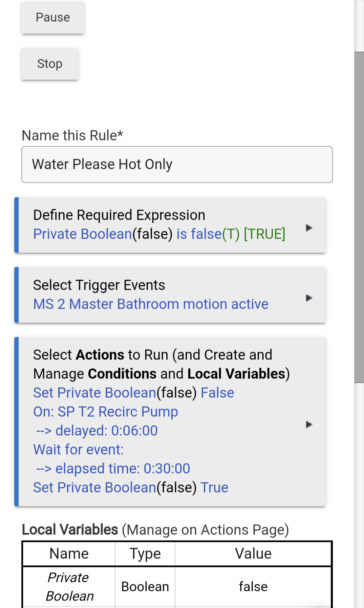Expand Select Actions to Run arrow
The image size is (364, 608).
(x=308, y=425)
